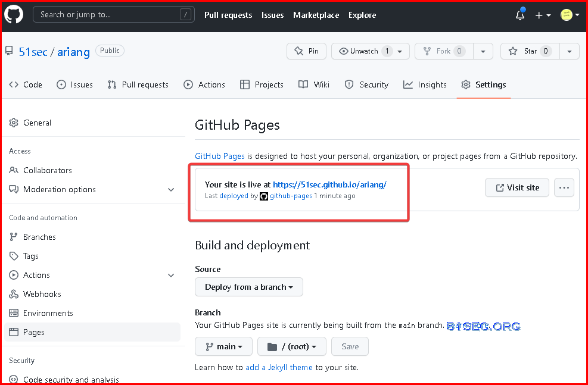Expand Moderation options chevron
Screen dimensions: 588x385
[x=171, y=189]
